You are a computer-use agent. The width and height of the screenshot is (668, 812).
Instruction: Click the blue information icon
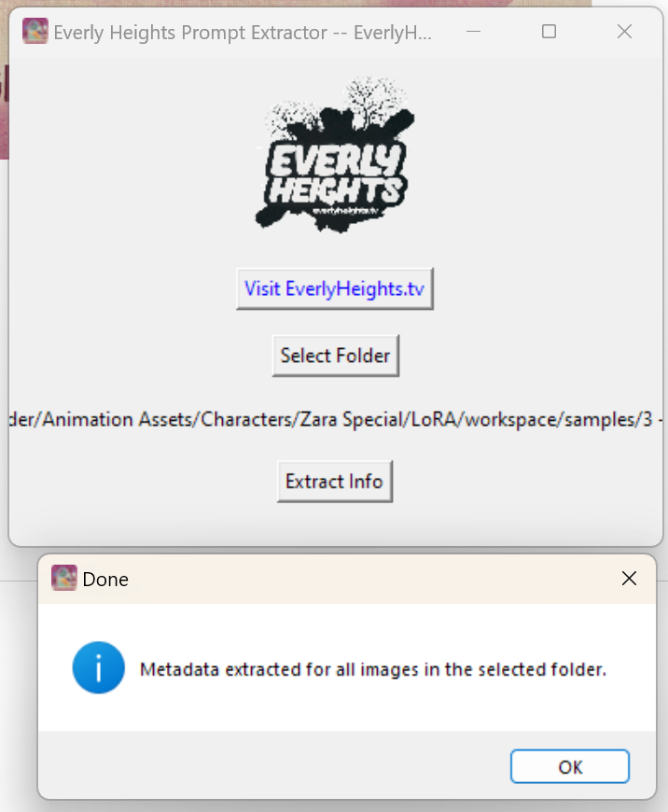[x=98, y=668]
